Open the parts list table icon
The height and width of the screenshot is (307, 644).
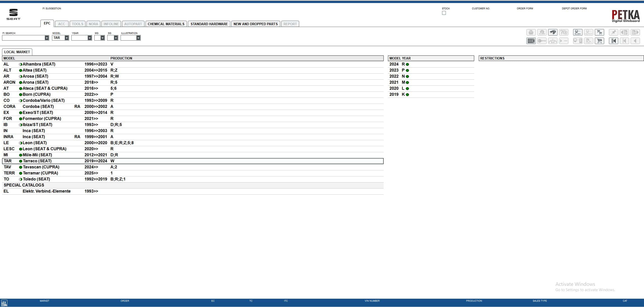click(x=531, y=41)
